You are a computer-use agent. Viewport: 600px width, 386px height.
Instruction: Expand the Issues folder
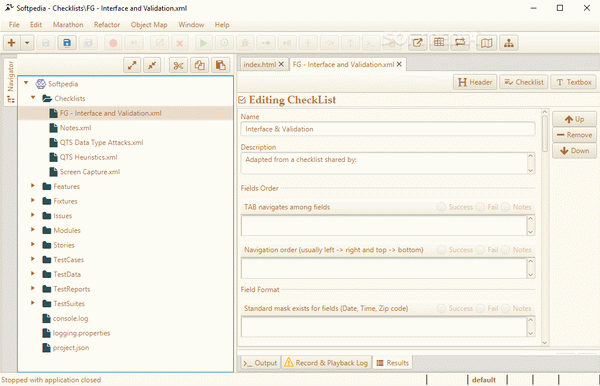click(x=33, y=215)
